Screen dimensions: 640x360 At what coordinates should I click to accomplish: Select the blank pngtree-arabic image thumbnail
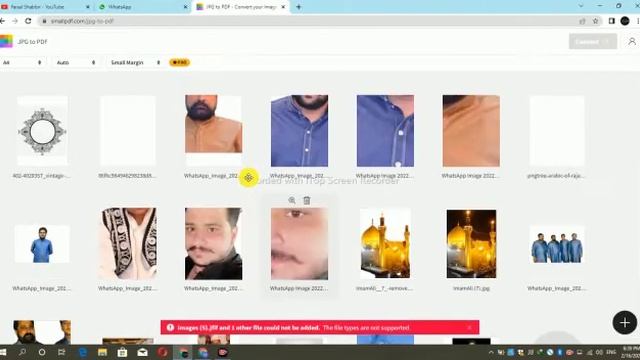pyautogui.click(x=557, y=131)
